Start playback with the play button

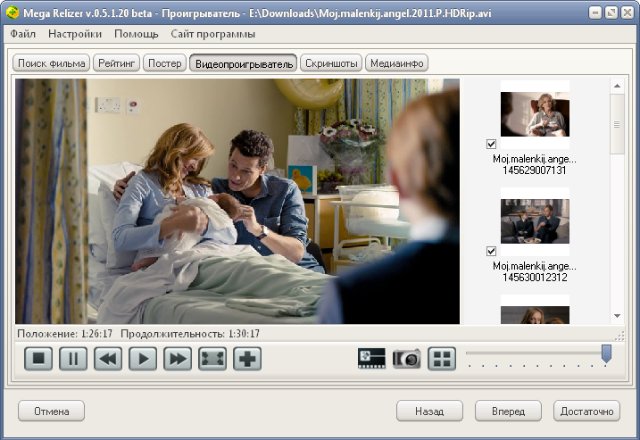point(143,359)
